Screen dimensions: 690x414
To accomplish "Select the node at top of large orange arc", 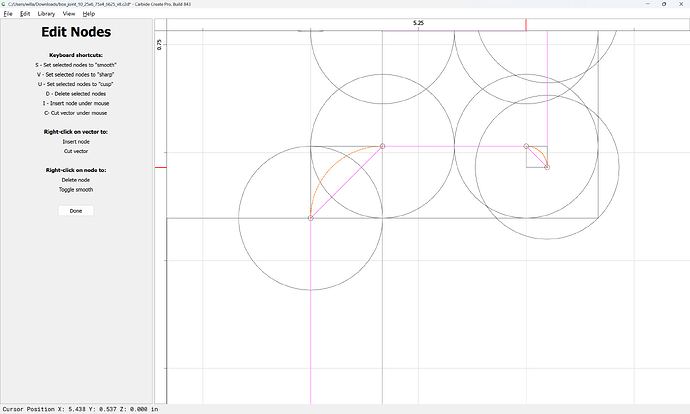I will click(x=382, y=146).
